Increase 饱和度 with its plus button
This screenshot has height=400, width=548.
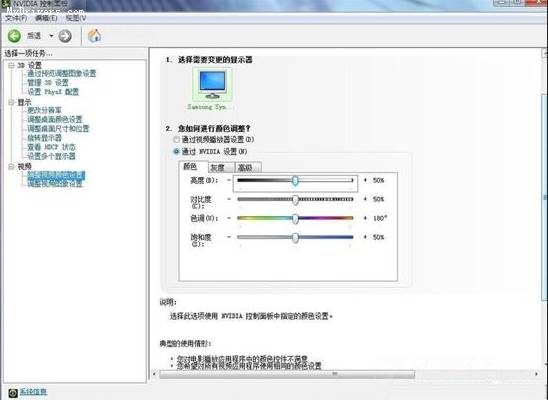click(365, 237)
